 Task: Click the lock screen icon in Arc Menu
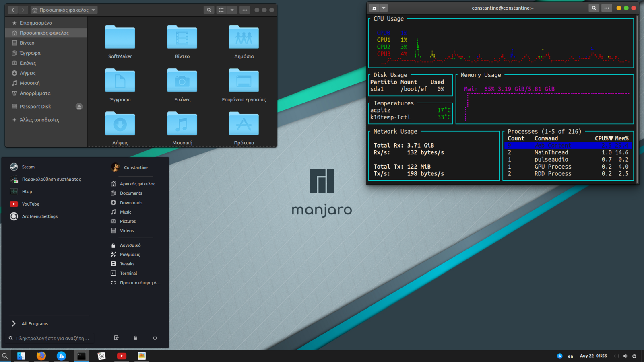[136, 338]
